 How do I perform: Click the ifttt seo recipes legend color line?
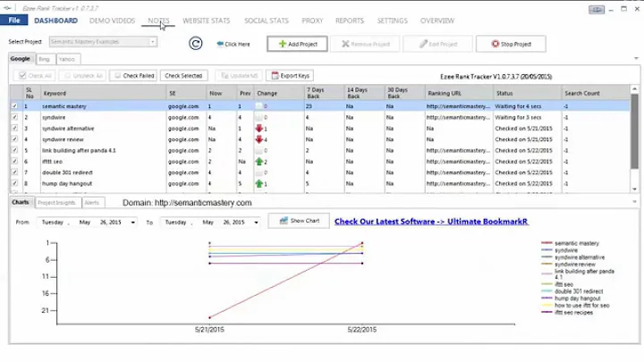click(x=547, y=312)
